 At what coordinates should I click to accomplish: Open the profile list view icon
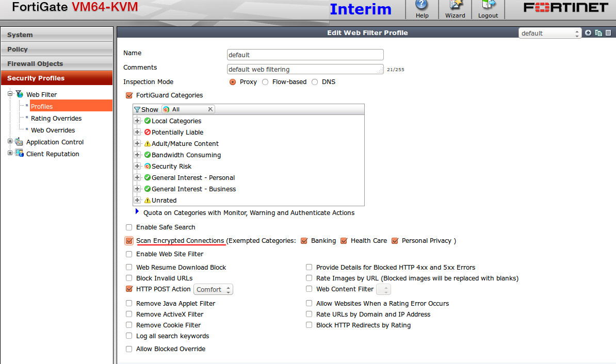coord(608,33)
